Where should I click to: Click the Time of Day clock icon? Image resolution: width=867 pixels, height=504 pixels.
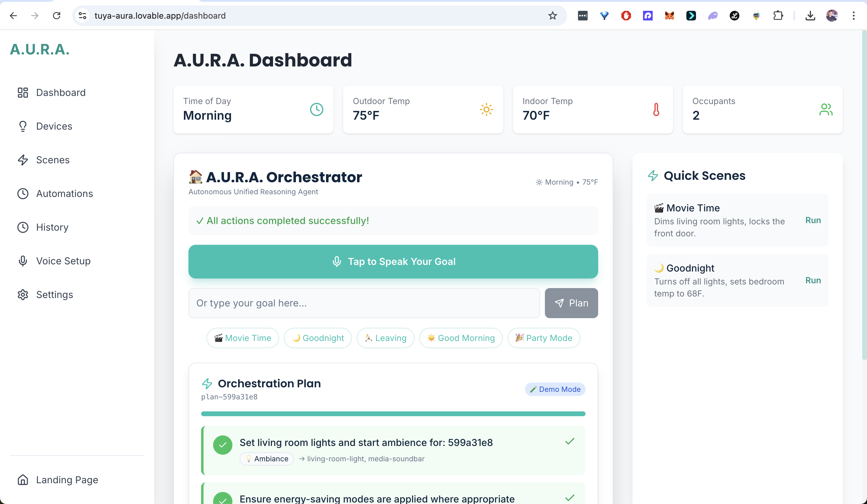pyautogui.click(x=316, y=109)
